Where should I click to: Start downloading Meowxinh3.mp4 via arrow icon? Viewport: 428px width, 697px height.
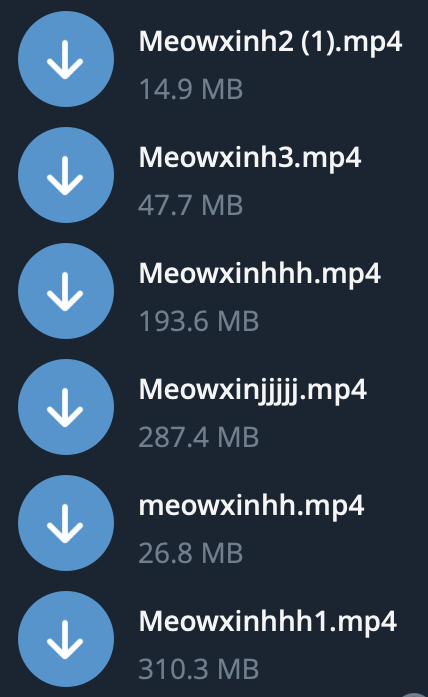click(x=66, y=175)
